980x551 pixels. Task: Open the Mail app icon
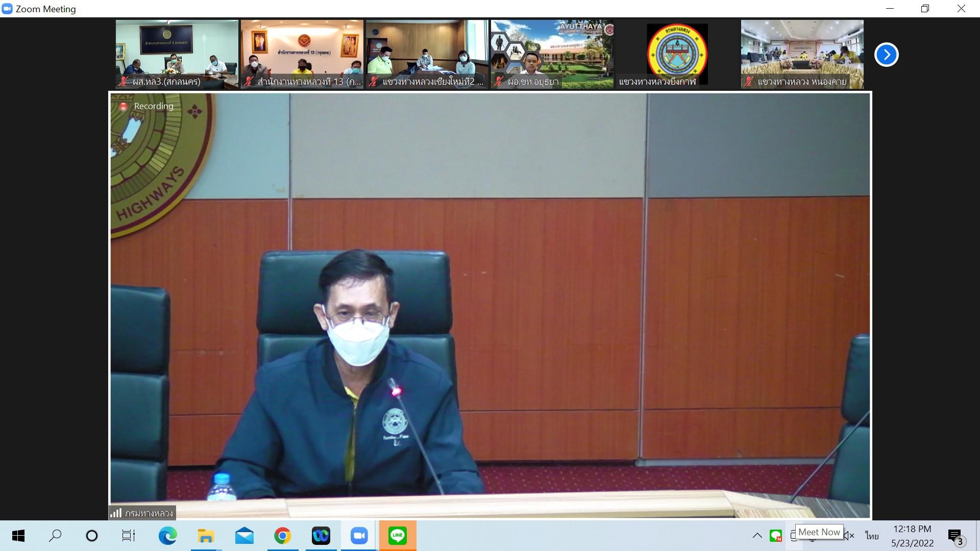tap(244, 536)
